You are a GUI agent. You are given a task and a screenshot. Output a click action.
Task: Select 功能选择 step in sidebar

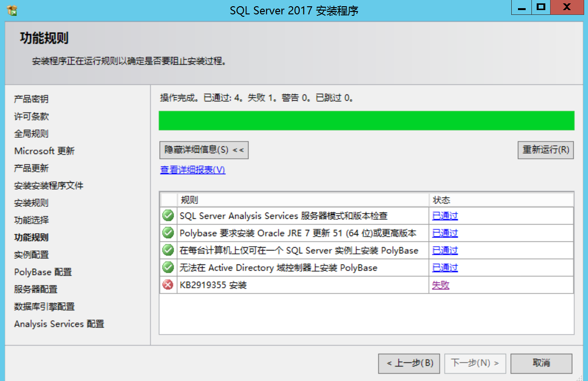click(x=31, y=220)
